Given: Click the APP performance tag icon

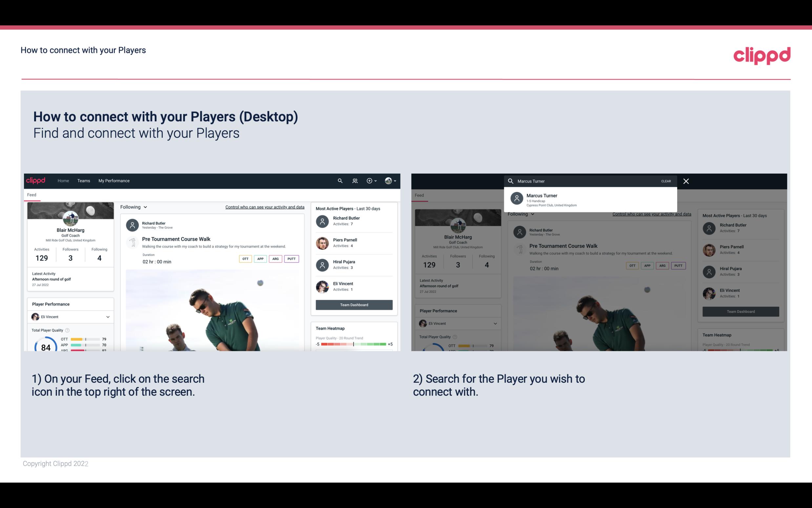Looking at the screenshot, I should 260,259.
